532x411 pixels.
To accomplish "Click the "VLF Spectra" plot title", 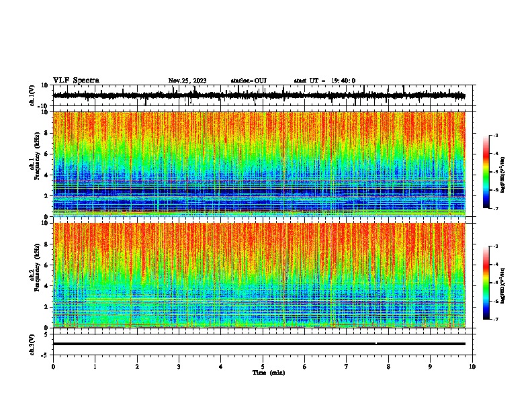I will click(x=76, y=81).
